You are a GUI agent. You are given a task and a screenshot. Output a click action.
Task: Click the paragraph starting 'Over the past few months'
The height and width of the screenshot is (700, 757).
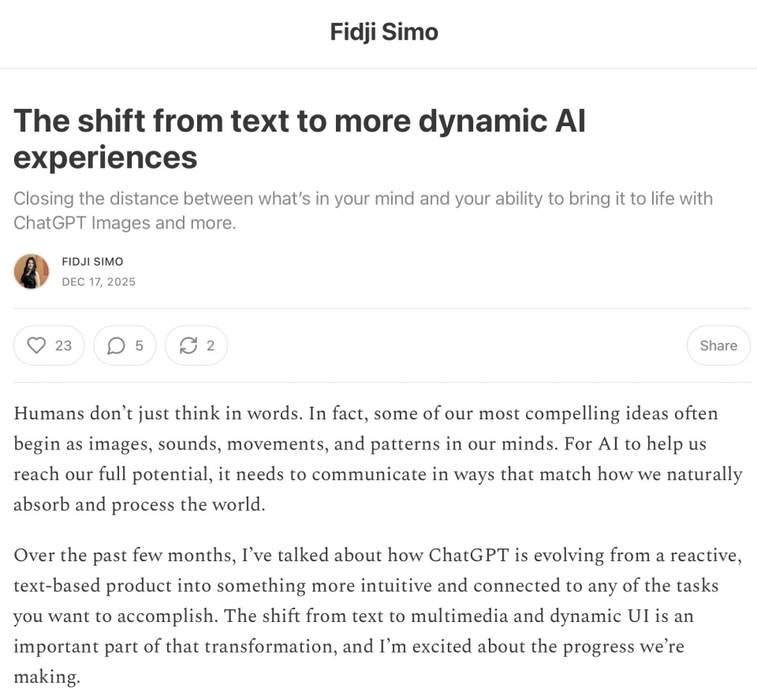click(x=378, y=616)
